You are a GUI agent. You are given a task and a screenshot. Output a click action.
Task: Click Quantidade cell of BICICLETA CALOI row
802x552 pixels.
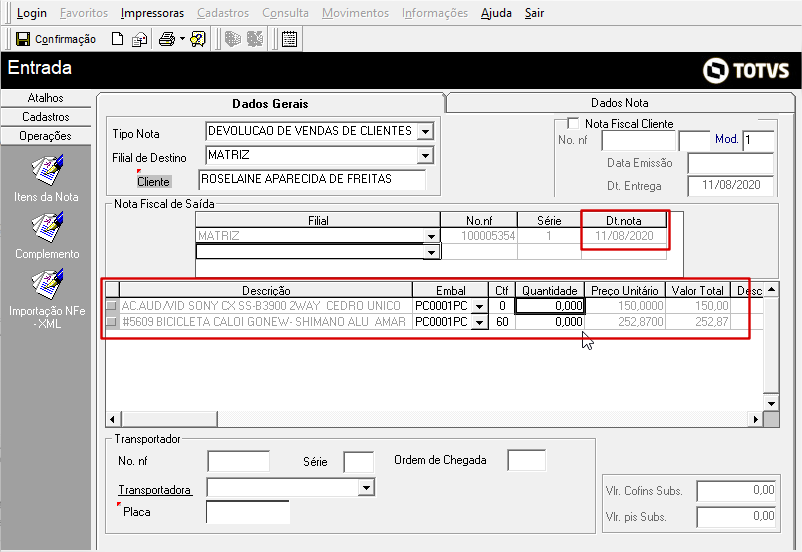[550, 322]
